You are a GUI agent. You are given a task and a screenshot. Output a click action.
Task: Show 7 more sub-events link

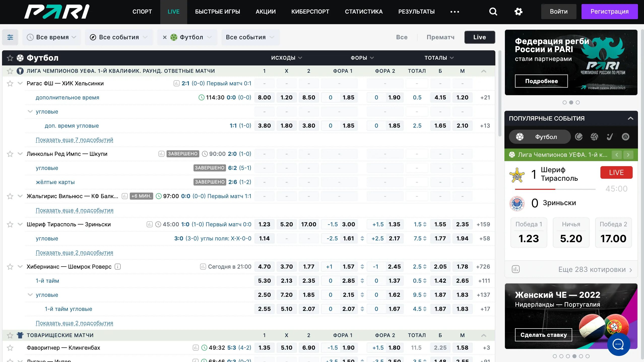point(74,140)
